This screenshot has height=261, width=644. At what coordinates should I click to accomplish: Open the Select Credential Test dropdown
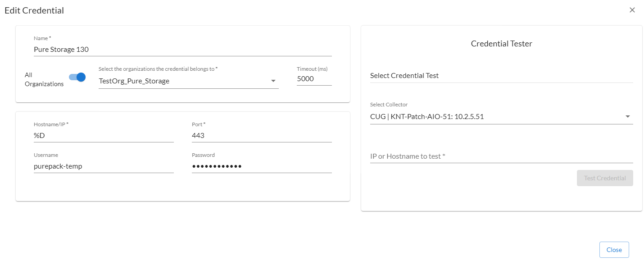coord(501,76)
